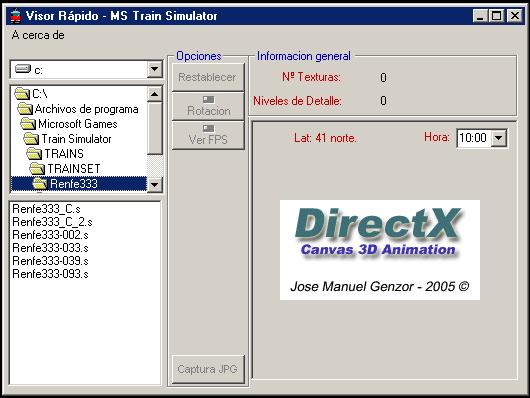Click folder list scroll up arrow
This screenshot has height=398, width=530.
tap(154, 94)
